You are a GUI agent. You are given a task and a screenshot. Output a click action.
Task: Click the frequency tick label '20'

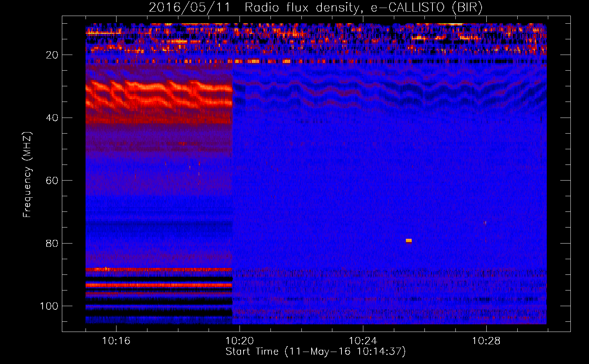click(x=52, y=55)
